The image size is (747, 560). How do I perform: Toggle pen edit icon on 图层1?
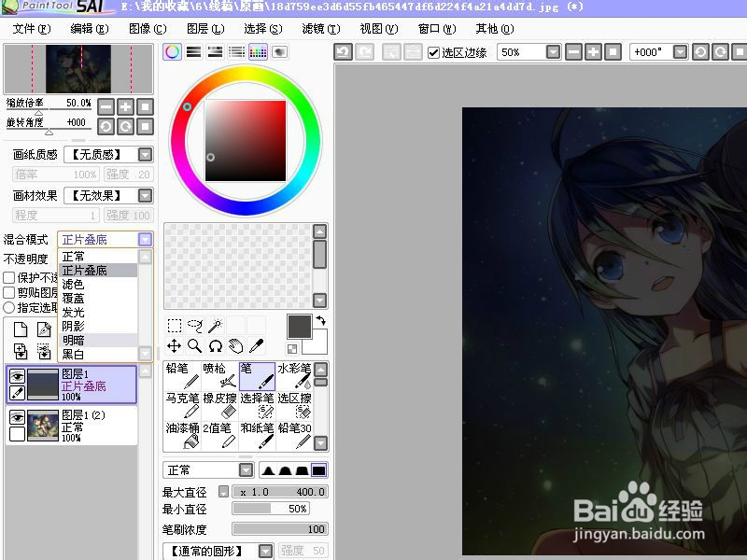click(17, 393)
